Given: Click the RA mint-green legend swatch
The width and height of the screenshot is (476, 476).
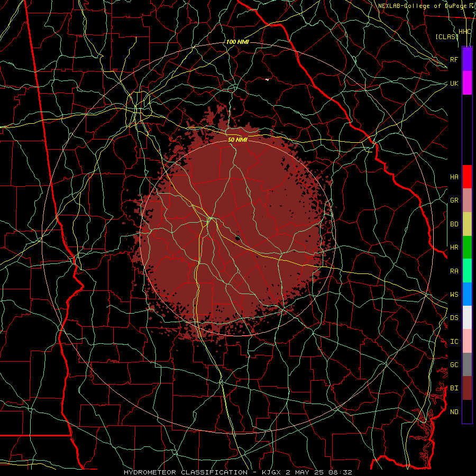Looking at the screenshot, I should (x=467, y=271).
